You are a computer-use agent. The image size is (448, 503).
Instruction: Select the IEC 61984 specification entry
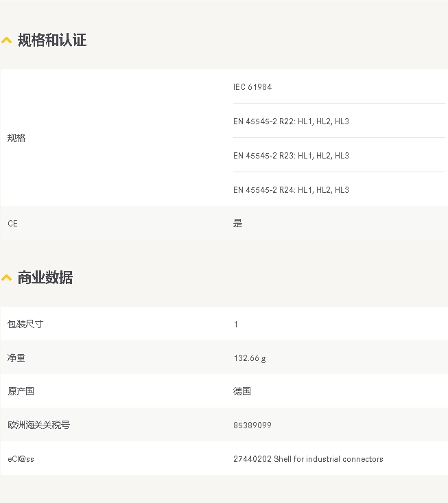pyautogui.click(x=252, y=87)
